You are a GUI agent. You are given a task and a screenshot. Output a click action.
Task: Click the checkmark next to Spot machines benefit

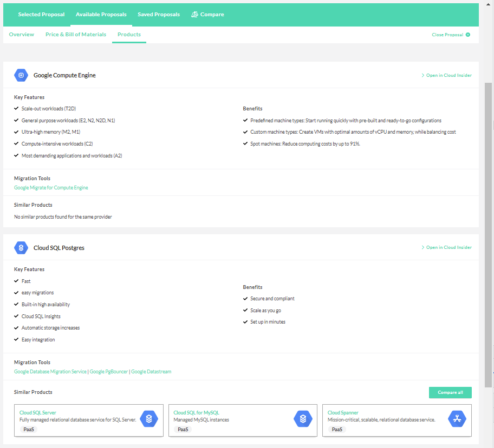245,143
